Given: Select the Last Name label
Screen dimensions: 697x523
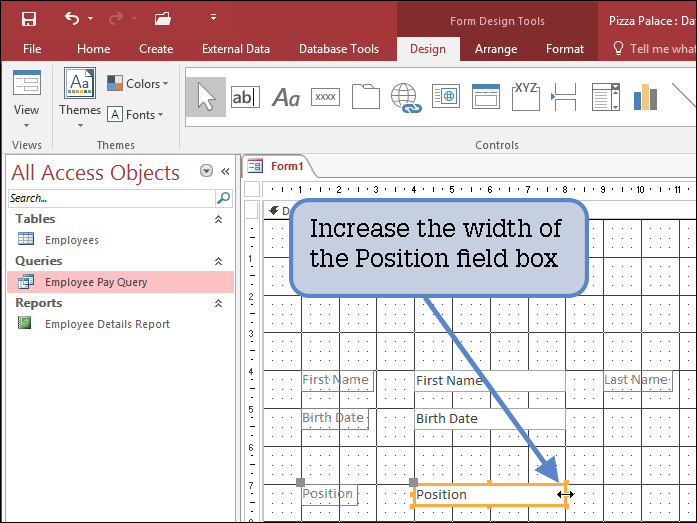Looking at the screenshot, I should tap(637, 380).
